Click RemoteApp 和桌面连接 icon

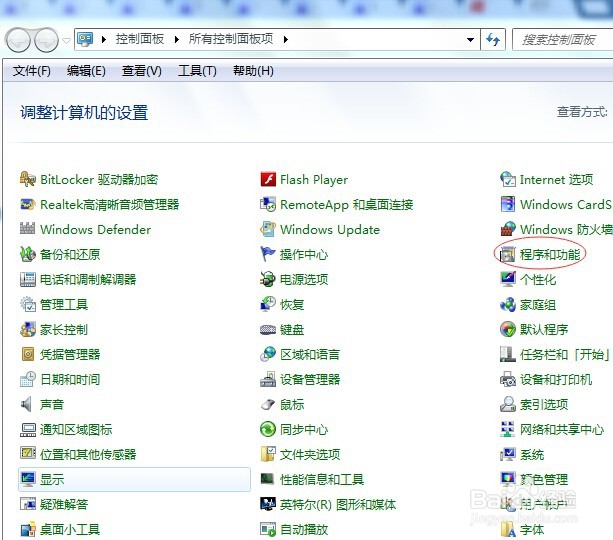point(268,205)
